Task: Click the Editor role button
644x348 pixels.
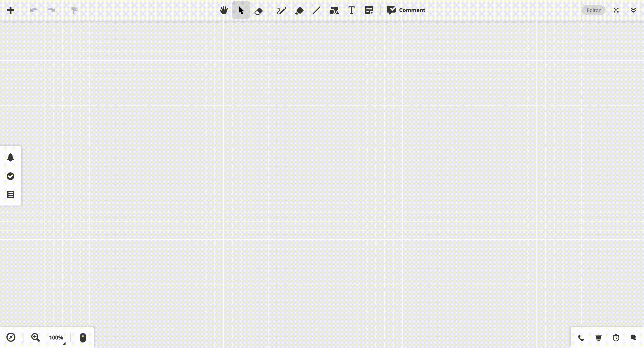Action: pyautogui.click(x=593, y=10)
